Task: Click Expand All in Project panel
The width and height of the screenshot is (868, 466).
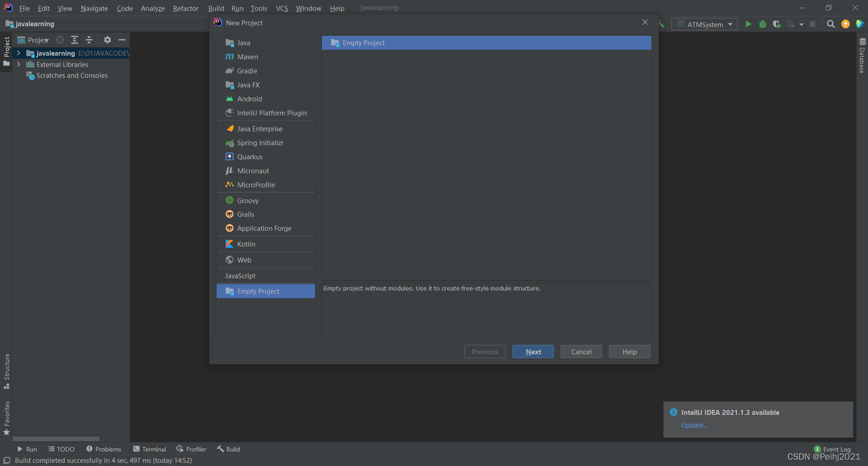Action: (x=75, y=40)
